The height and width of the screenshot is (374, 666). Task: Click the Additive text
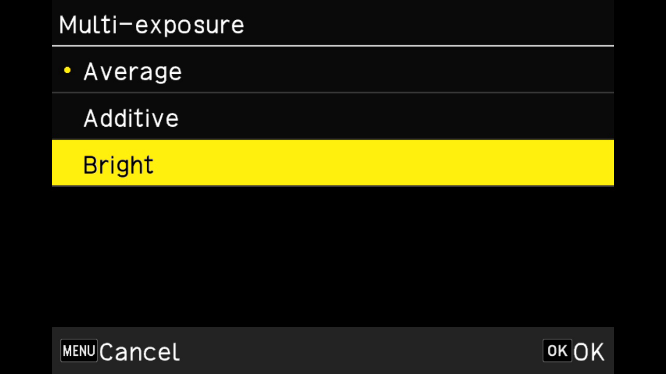131,118
